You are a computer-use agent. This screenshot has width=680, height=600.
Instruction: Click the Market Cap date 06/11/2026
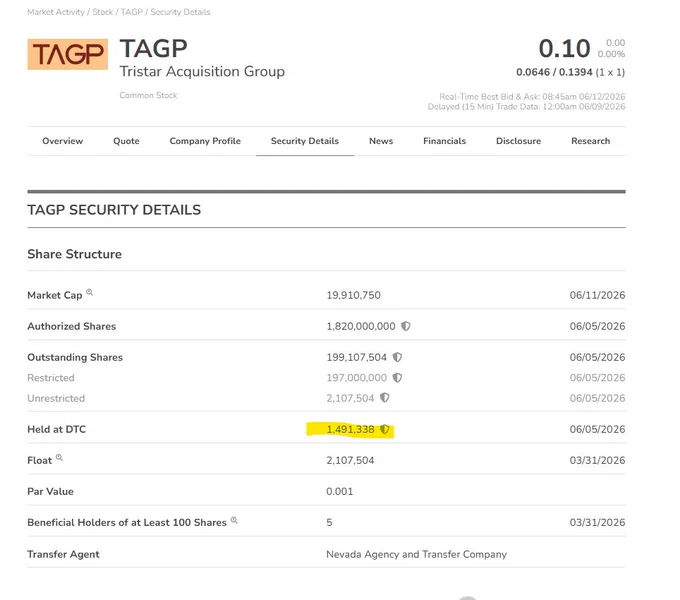597,295
